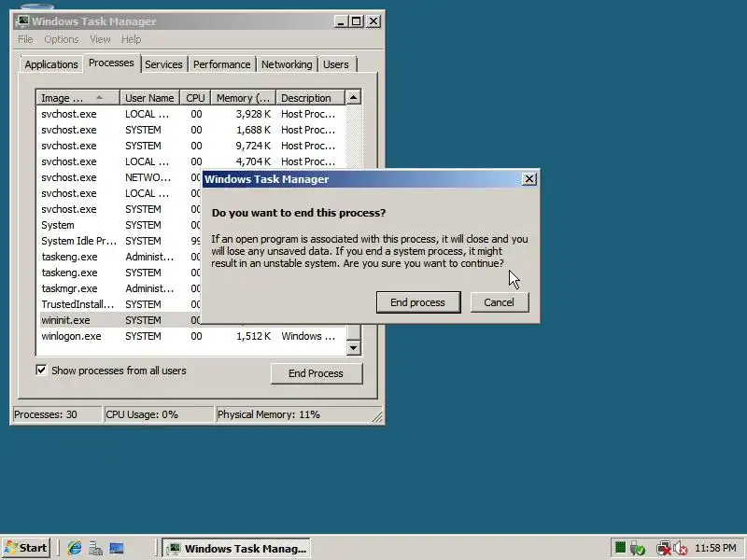747x560 pixels.
Task: Click the 'Windows ...' description of winlogon.exe
Action: point(308,336)
